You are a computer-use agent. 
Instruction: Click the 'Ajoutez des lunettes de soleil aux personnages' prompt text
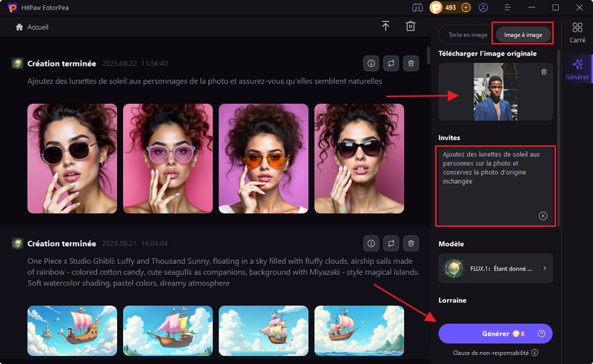[x=205, y=81]
